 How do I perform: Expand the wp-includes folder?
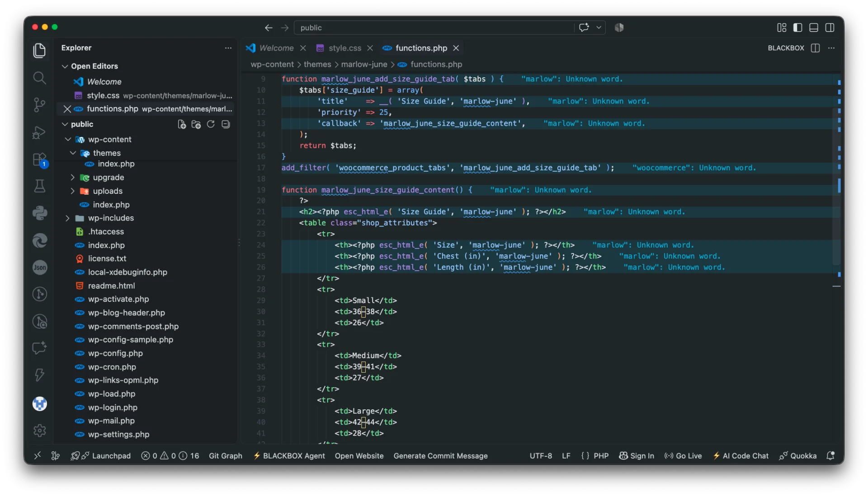click(68, 218)
